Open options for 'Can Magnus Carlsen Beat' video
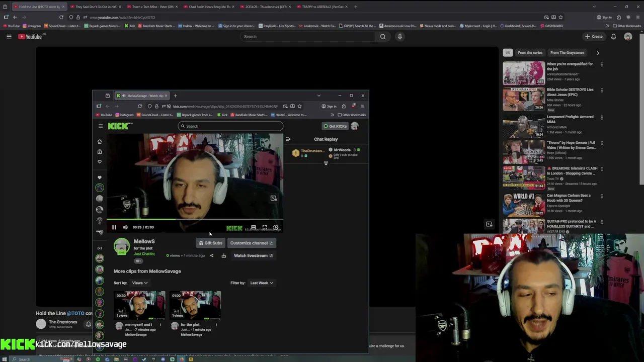644x362 pixels. [602, 196]
